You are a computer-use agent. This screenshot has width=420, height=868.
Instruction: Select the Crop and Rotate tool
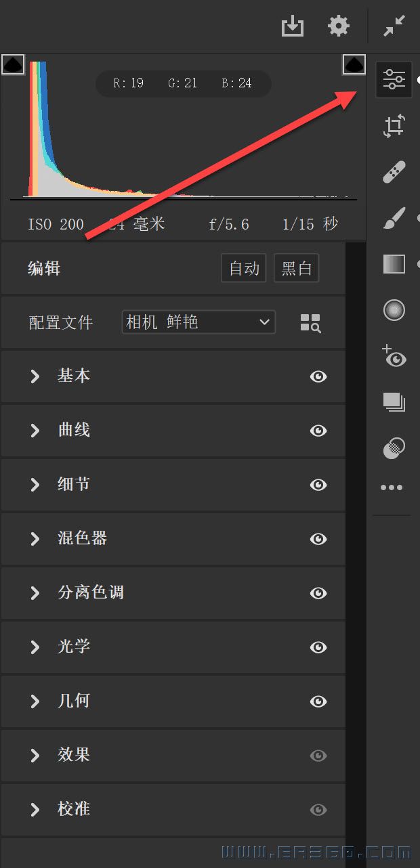tap(394, 127)
